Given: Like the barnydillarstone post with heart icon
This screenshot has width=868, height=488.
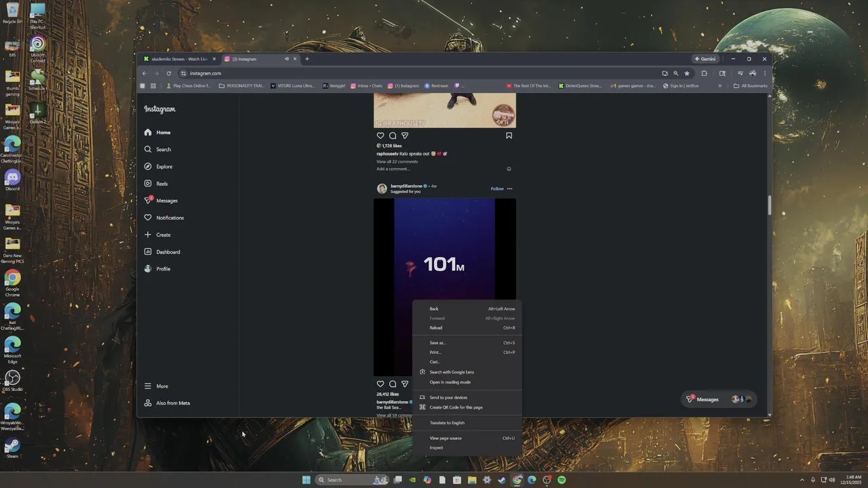Looking at the screenshot, I should tap(380, 384).
